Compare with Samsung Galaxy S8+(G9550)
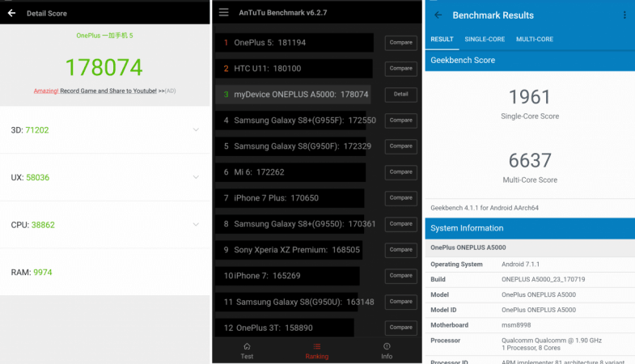Screen dimensions: 635x364 (401, 224)
